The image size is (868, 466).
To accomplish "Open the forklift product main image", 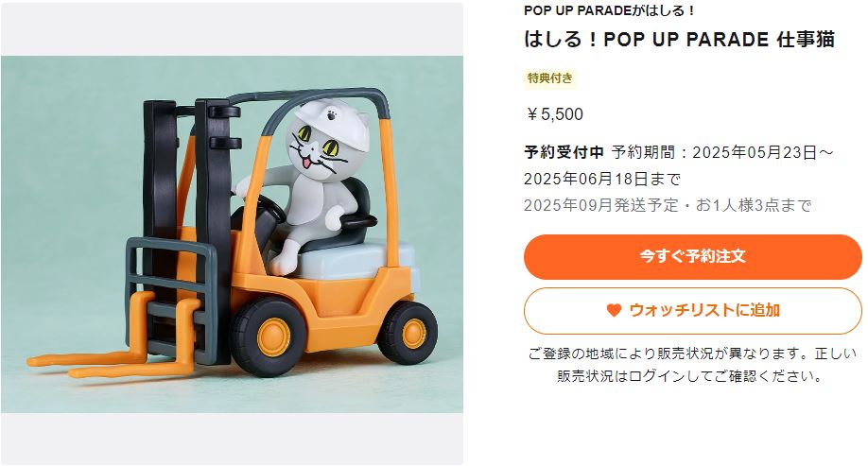I will coord(232,234).
